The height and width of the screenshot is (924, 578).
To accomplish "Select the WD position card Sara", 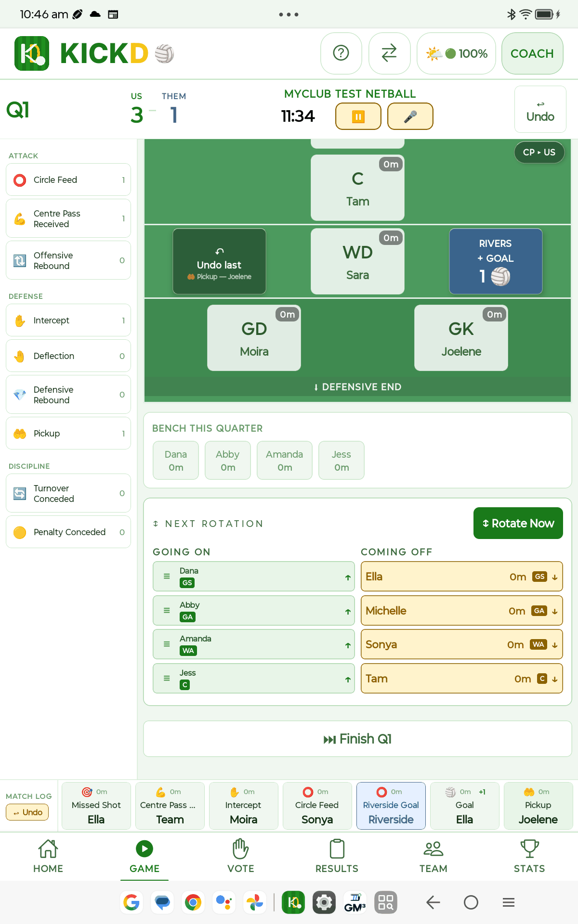I will point(357,261).
